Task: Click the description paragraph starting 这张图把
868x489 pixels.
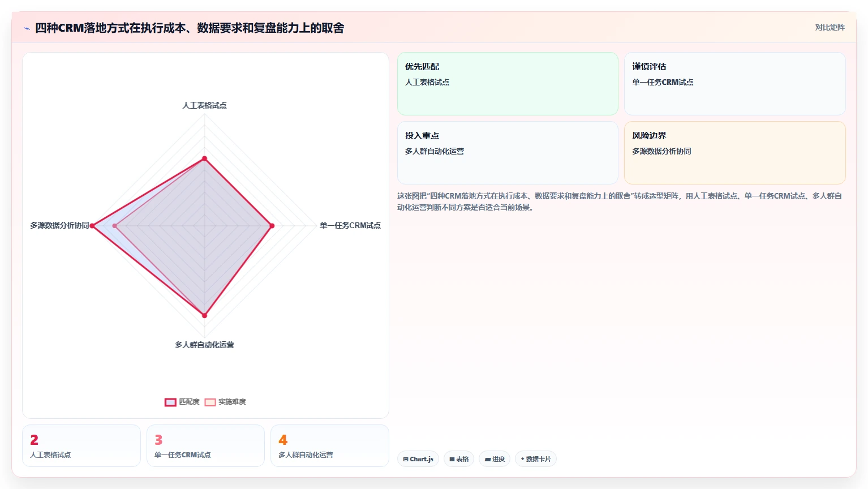Action: tap(621, 201)
